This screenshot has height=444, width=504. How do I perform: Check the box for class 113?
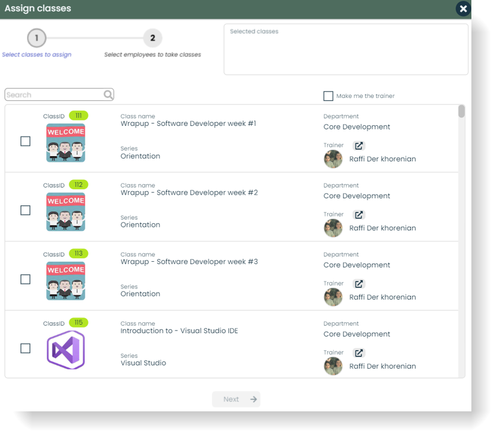[x=25, y=279]
